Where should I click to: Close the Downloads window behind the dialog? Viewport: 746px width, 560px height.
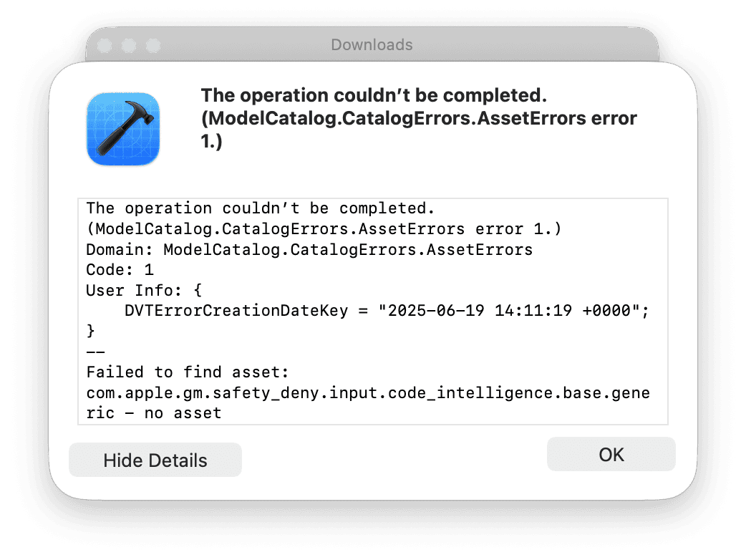click(105, 45)
